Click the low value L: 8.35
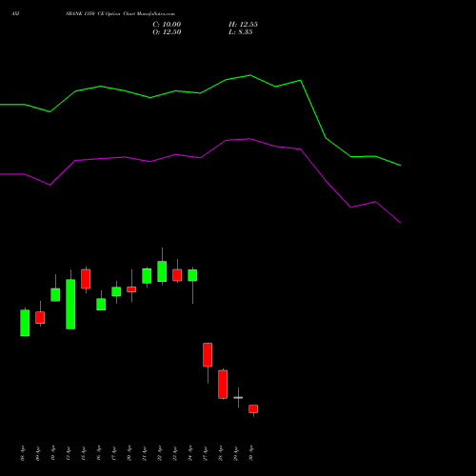 pyautogui.click(x=241, y=32)
